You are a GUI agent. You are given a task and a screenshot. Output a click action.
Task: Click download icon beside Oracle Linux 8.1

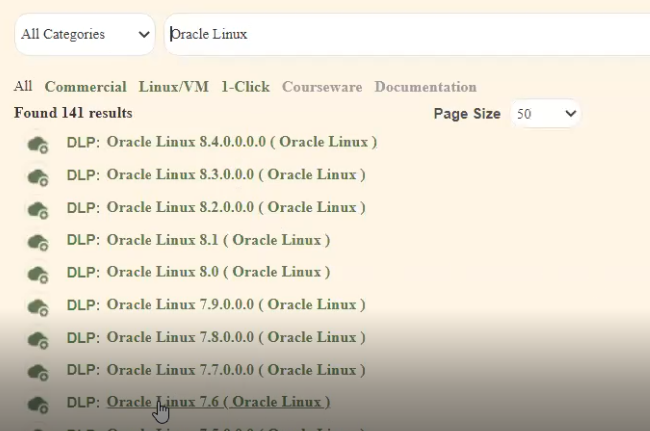[x=38, y=242]
